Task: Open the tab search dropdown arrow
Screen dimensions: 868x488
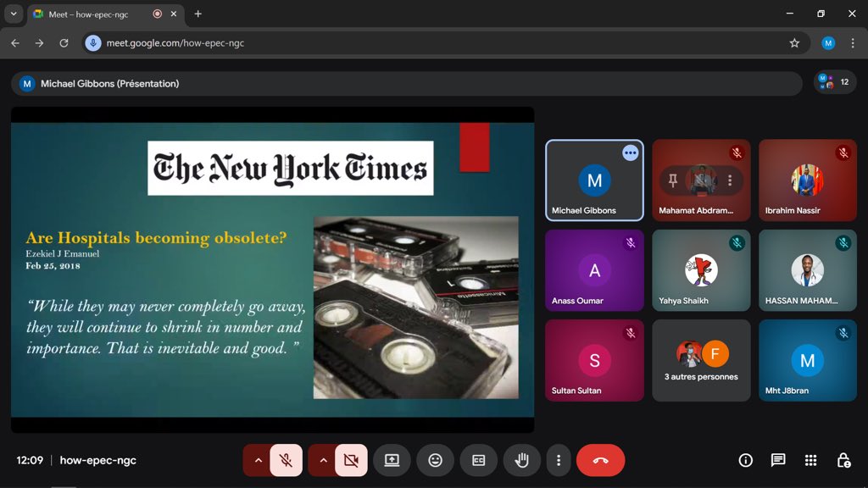Action: tap(14, 14)
